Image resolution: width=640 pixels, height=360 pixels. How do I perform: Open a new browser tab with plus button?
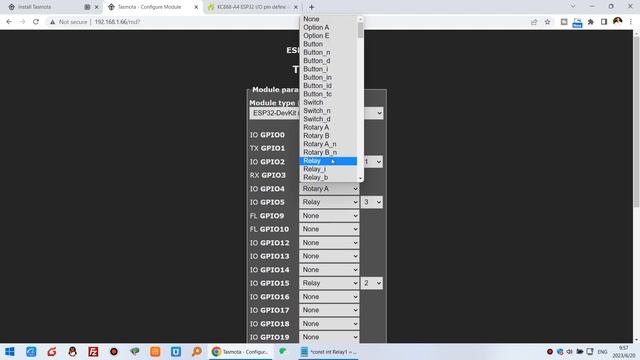(311, 7)
